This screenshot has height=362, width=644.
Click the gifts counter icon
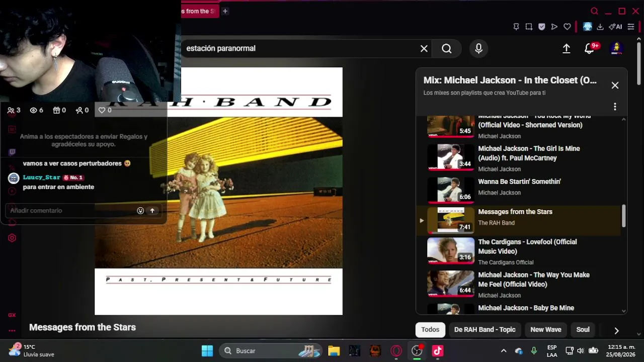pyautogui.click(x=56, y=110)
